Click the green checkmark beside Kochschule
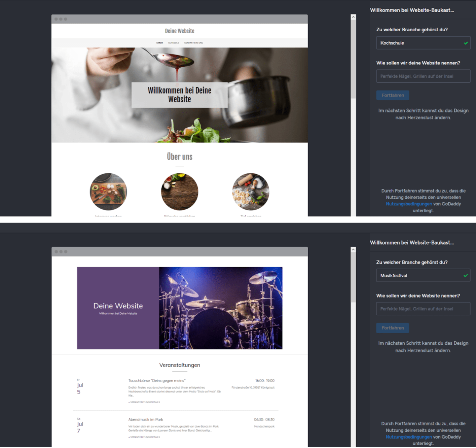The image size is (476, 448). (466, 43)
